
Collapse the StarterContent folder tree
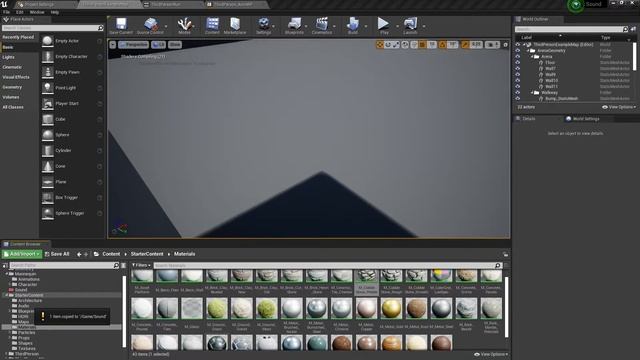(x=7, y=295)
